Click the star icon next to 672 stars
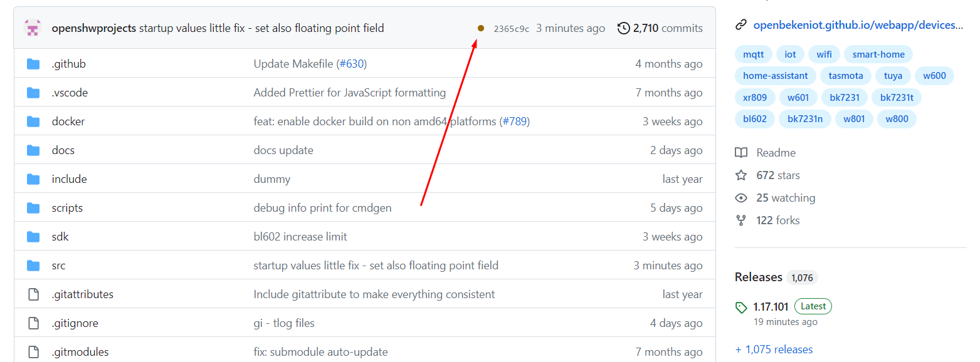This screenshot has height=362, width=980. [x=741, y=175]
